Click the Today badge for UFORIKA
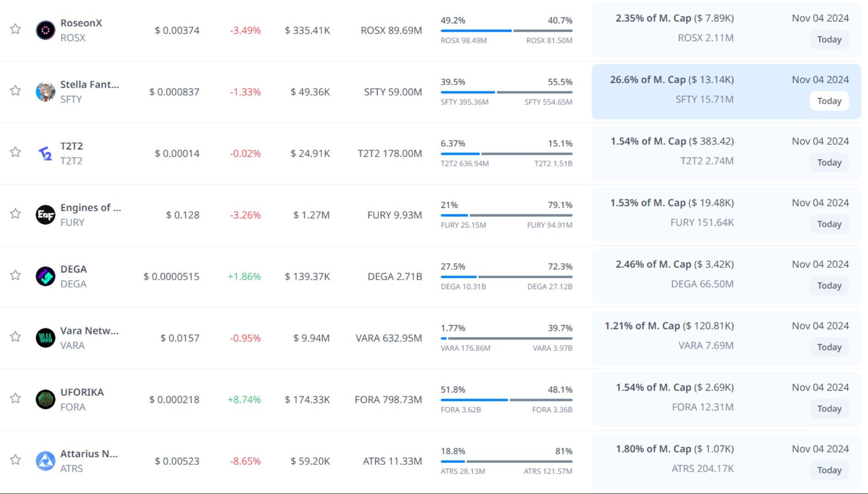The width and height of the screenshot is (868, 494). click(829, 409)
